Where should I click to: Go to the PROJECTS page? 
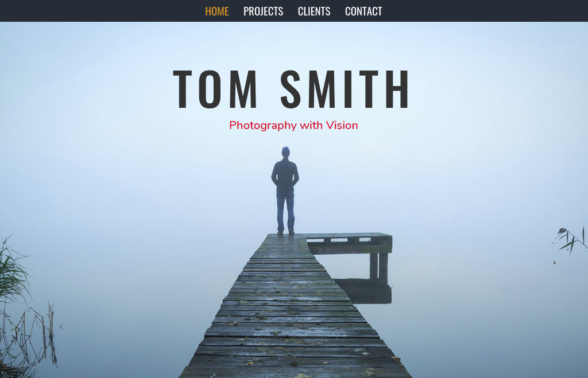coord(263,11)
